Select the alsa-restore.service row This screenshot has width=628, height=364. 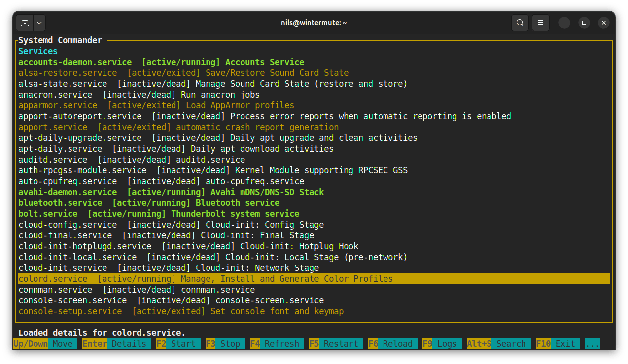tap(314, 73)
